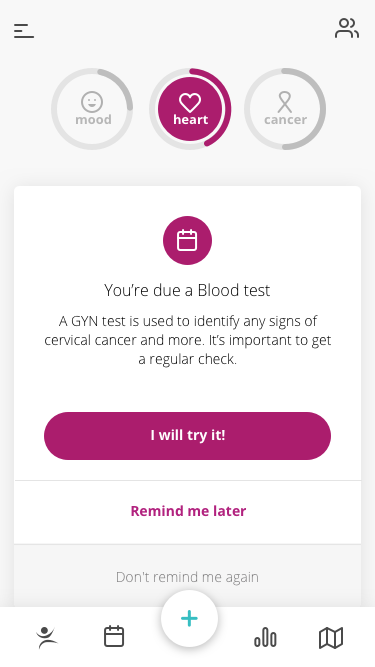
Task: Open the bar chart statistics icon
Action: pyautogui.click(x=265, y=638)
